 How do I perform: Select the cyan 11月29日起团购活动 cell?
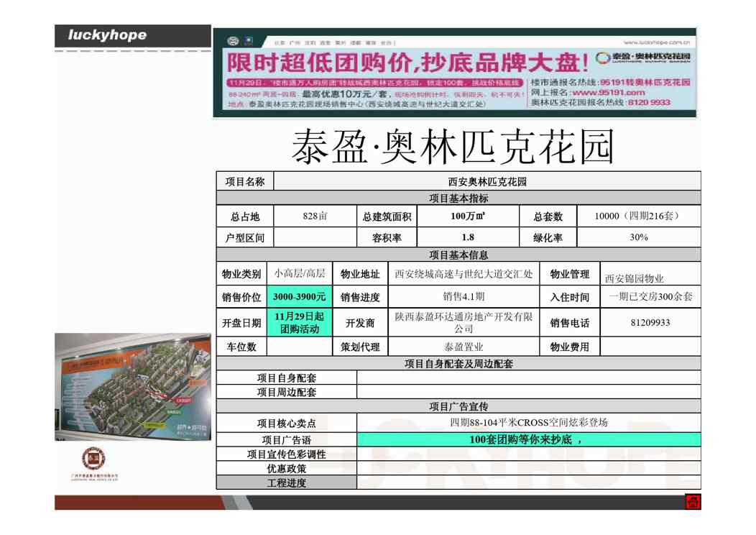pos(300,323)
